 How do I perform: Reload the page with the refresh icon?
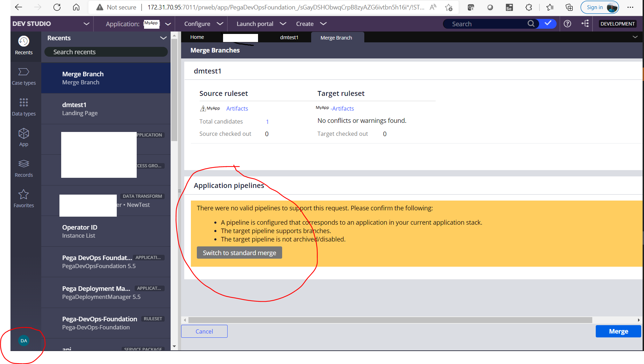click(x=57, y=7)
